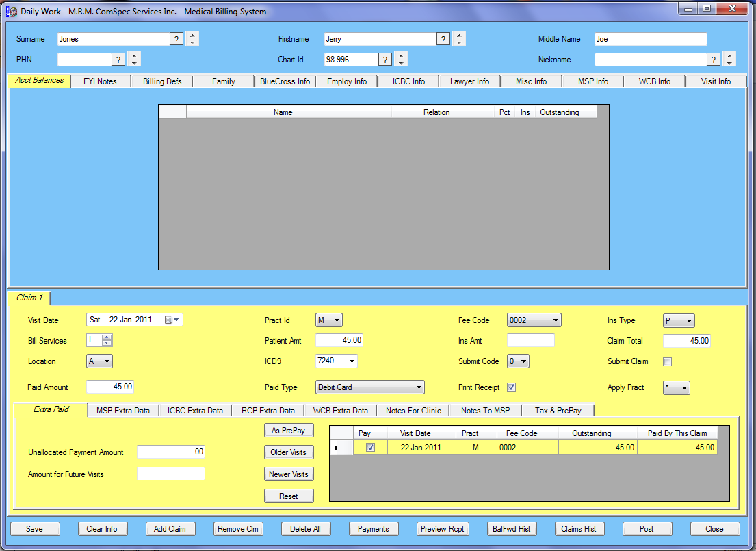Viewport: 756px width, 551px height.
Task: Click the Surname input field
Action: pos(114,39)
